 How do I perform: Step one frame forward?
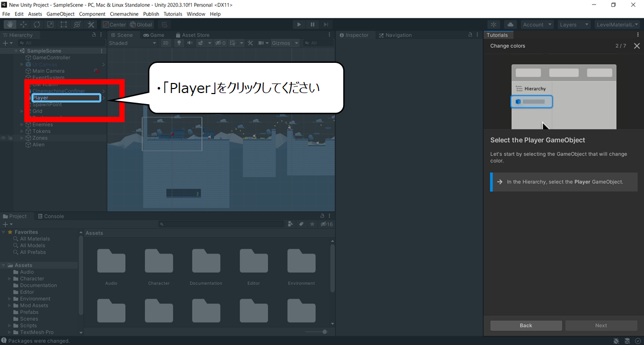(x=326, y=24)
